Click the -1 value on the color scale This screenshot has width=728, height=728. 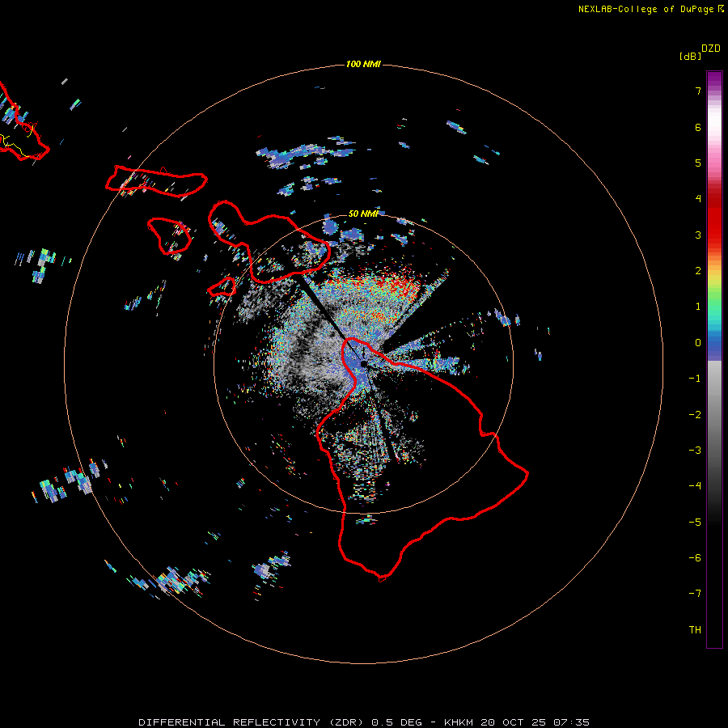tap(695, 379)
